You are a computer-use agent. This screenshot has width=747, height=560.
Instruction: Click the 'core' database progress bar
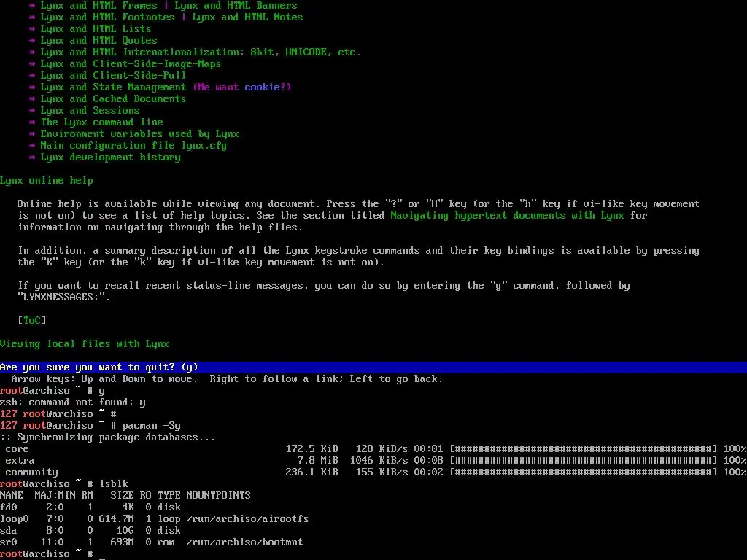[584, 449]
